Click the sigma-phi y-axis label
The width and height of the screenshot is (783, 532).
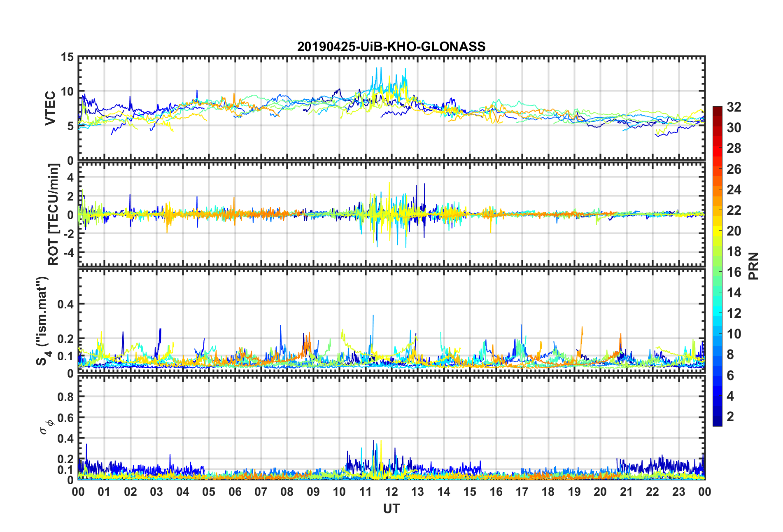pos(46,427)
